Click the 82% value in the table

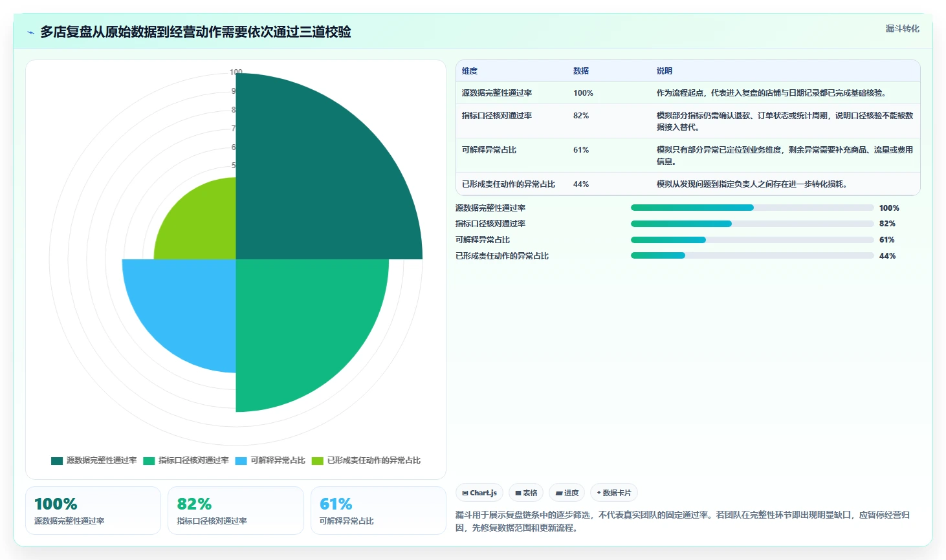click(x=581, y=116)
